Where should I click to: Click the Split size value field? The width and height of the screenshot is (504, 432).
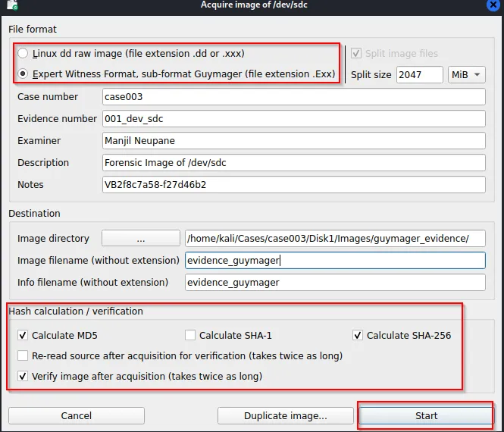(x=419, y=75)
